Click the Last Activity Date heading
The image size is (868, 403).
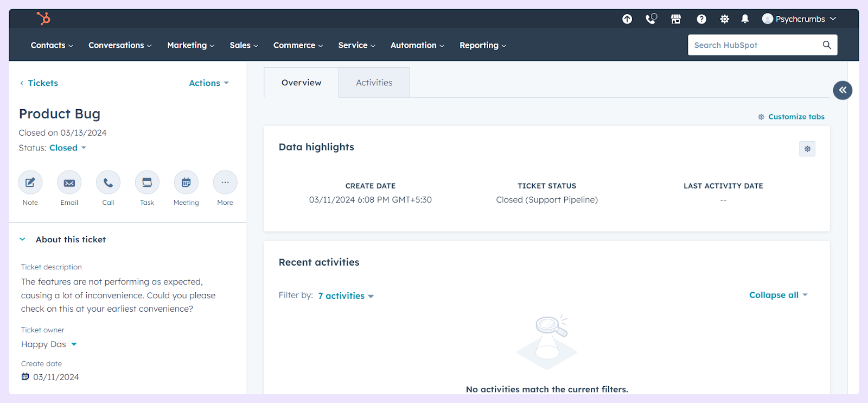(723, 186)
